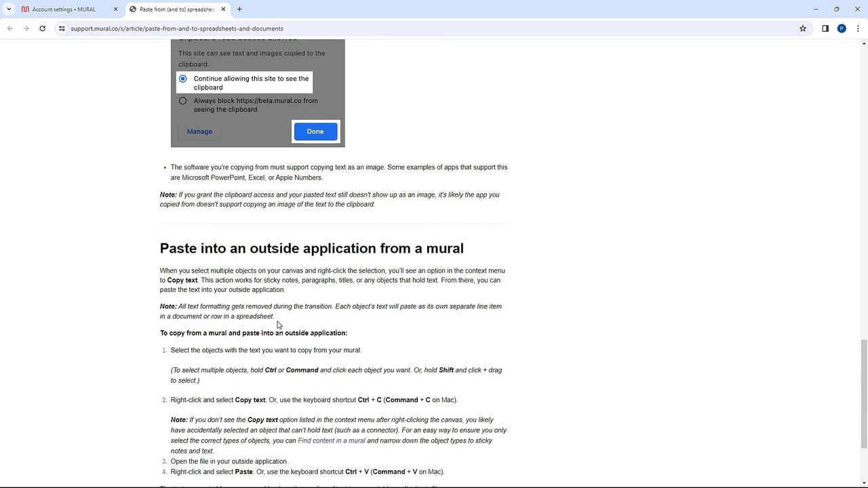Close the Account settings MURAL tab
The width and height of the screenshot is (868, 488).
point(115,9)
